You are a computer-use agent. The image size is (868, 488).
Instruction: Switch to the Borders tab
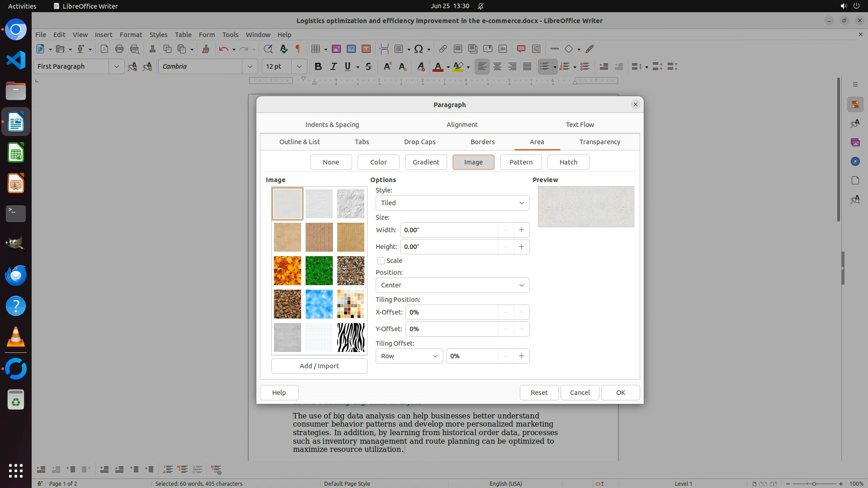482,142
